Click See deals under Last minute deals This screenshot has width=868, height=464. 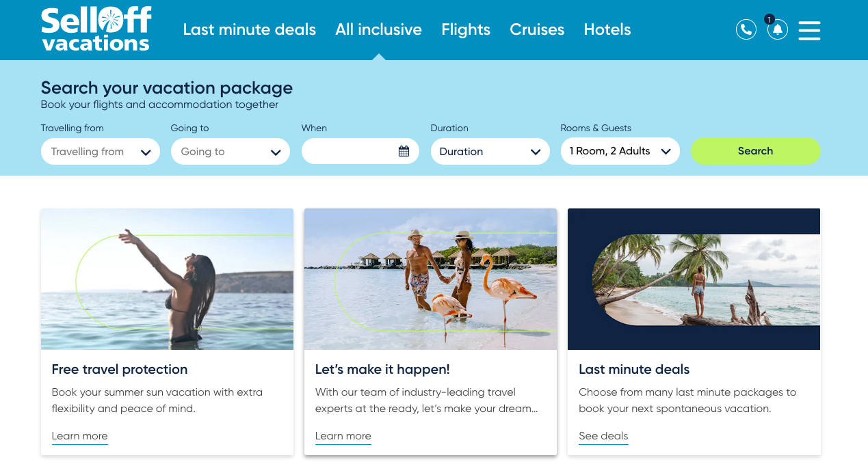coord(603,436)
